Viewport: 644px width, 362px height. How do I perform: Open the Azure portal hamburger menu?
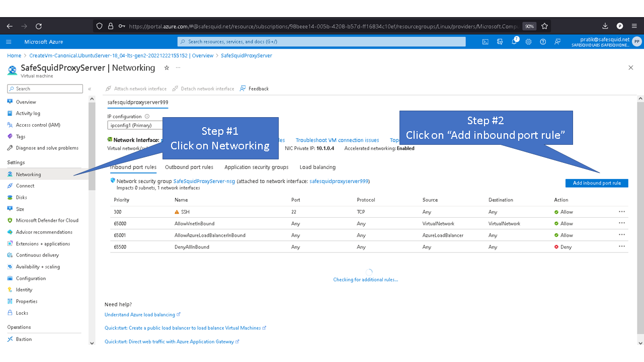click(x=9, y=42)
